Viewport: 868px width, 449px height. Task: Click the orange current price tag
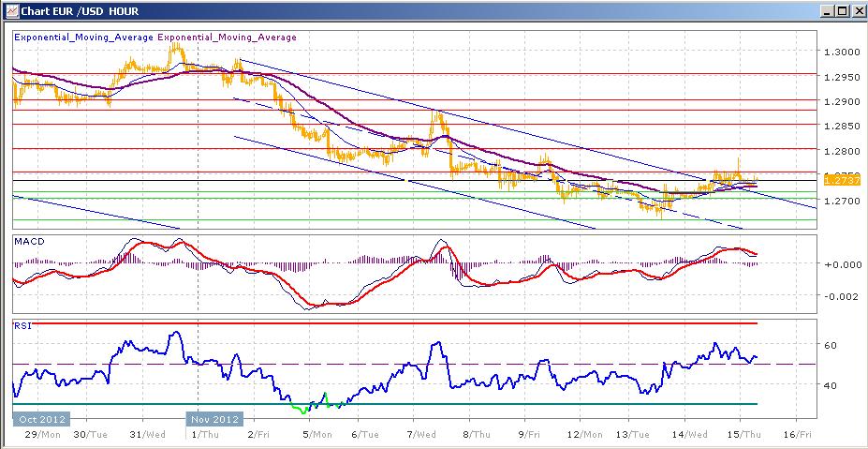pos(837,178)
